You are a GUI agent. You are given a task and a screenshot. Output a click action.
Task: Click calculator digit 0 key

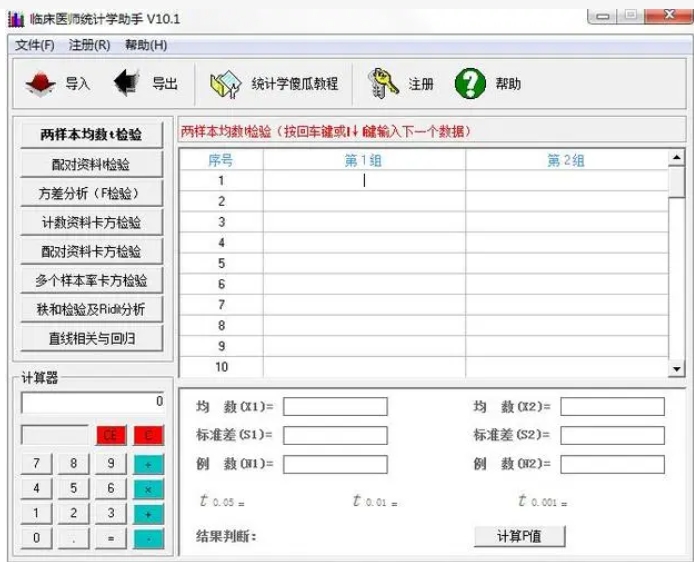(x=36, y=538)
